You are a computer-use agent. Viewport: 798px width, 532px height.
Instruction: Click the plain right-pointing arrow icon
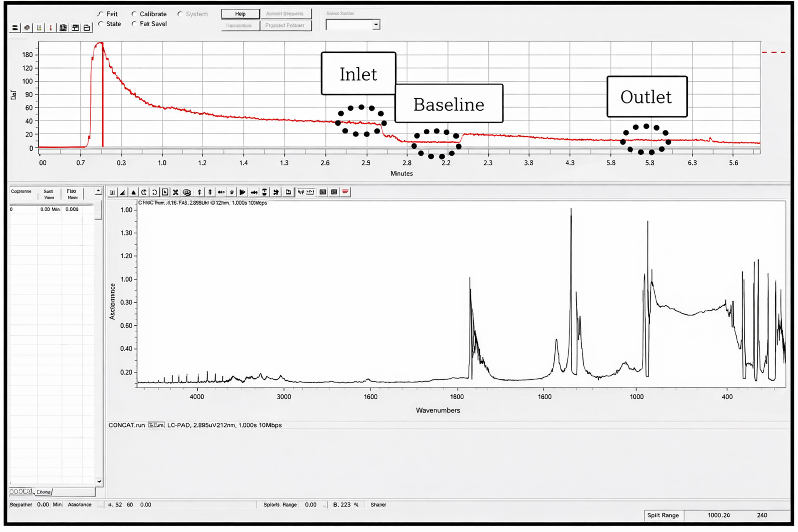click(254, 192)
